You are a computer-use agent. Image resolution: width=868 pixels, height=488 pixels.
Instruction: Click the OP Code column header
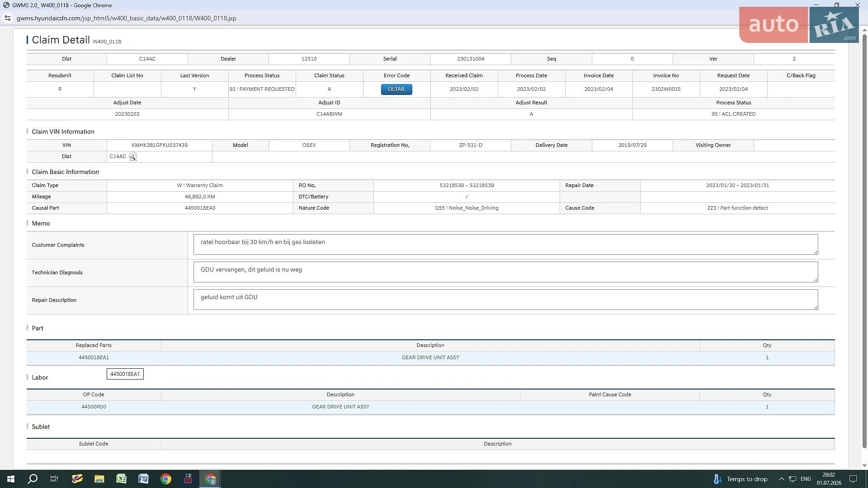tap(94, 394)
